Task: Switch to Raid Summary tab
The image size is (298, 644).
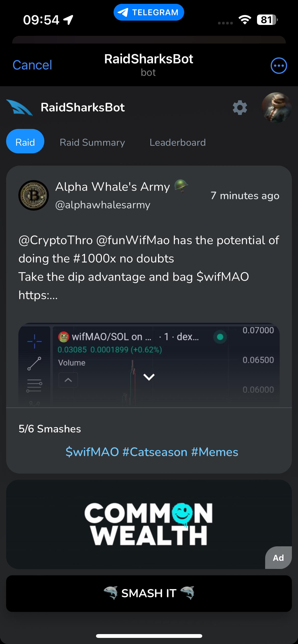Action: point(92,142)
